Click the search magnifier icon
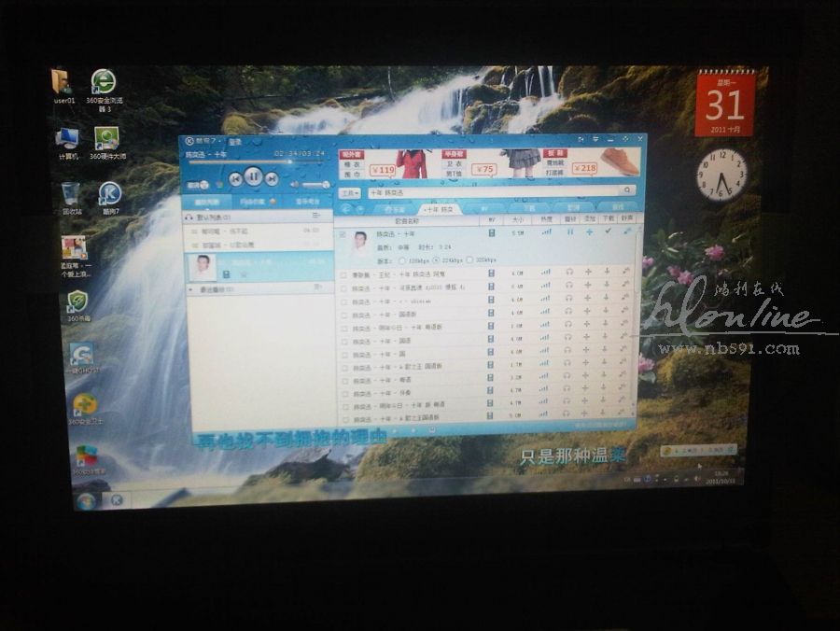Viewport: 840px width, 631px height. pyautogui.click(x=628, y=190)
